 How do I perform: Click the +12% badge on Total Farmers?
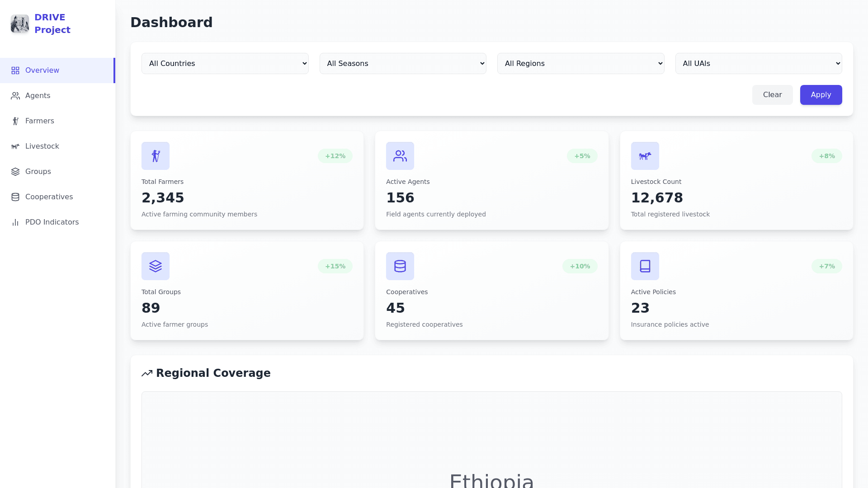(335, 156)
